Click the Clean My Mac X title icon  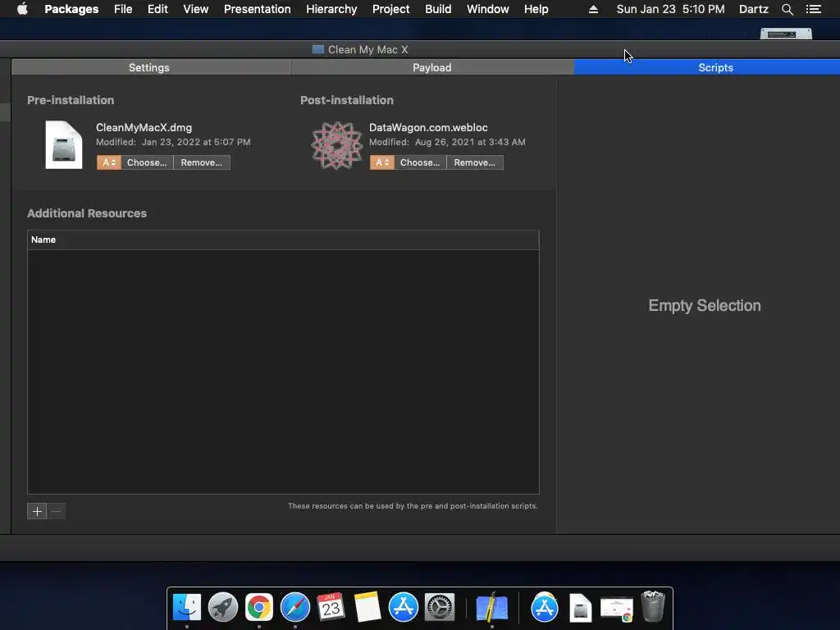[318, 49]
